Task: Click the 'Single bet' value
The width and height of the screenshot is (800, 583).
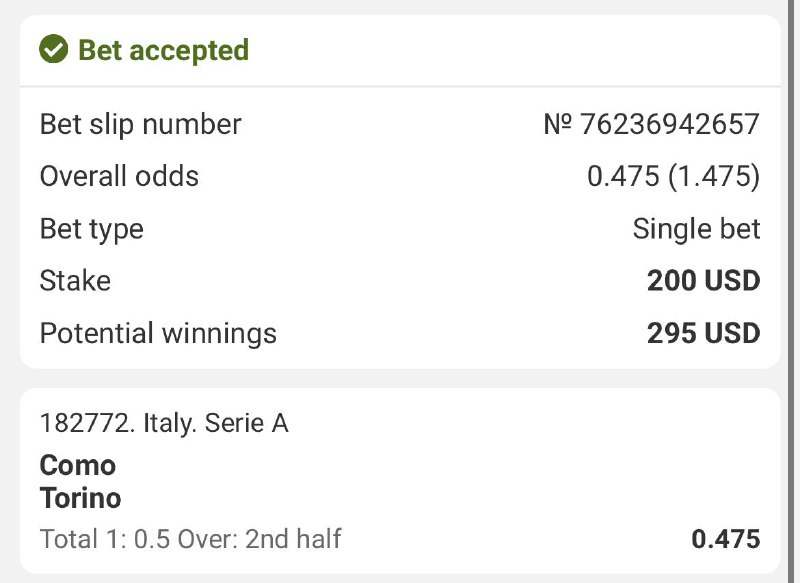Action: (696, 229)
